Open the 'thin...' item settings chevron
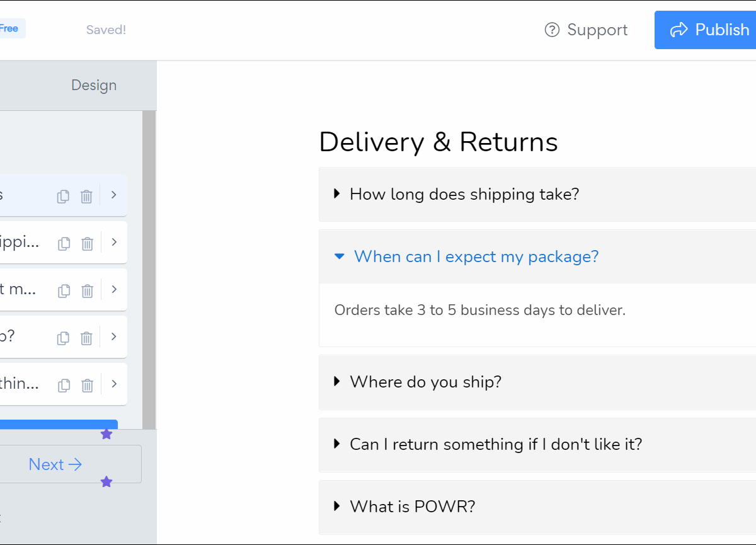 click(114, 384)
